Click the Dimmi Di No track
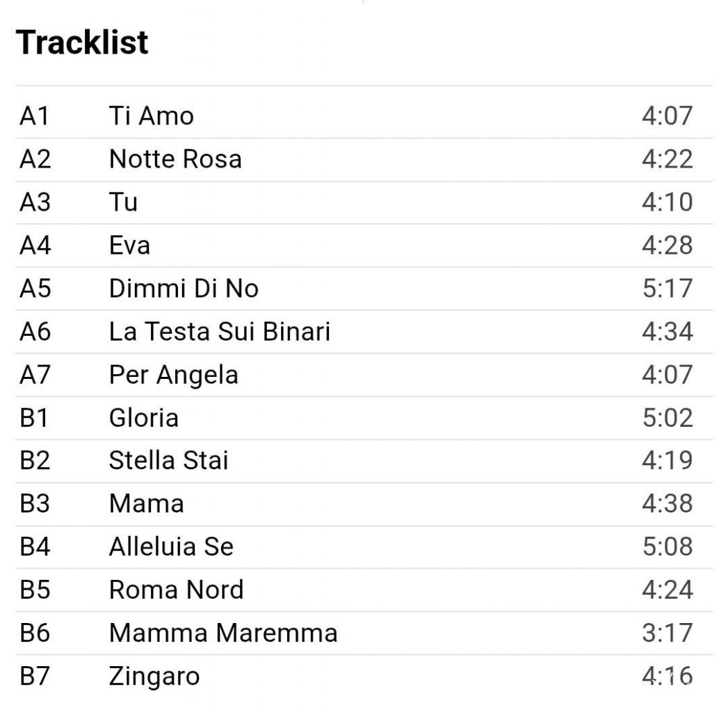This screenshot has width=728, height=712. (184, 289)
